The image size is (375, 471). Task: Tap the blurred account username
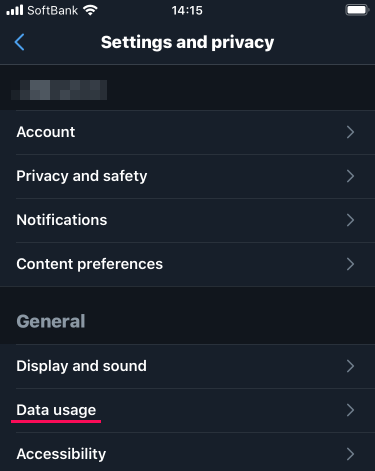pos(59,90)
